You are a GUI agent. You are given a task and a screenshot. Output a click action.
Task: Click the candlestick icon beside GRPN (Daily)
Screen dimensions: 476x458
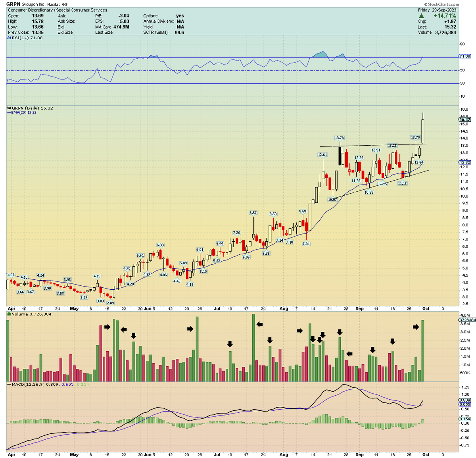9,108
